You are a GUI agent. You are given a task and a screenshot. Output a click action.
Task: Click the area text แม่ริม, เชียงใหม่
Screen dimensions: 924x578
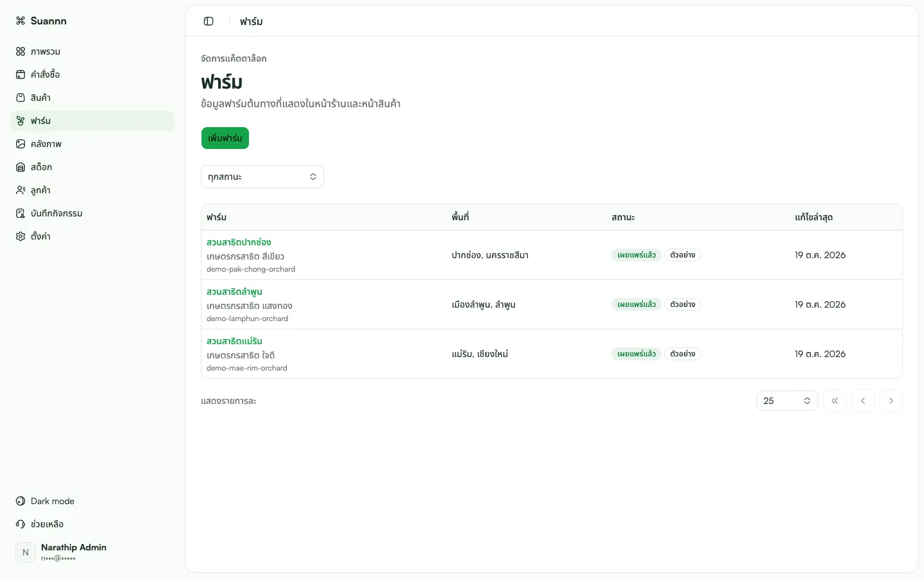[x=480, y=354]
